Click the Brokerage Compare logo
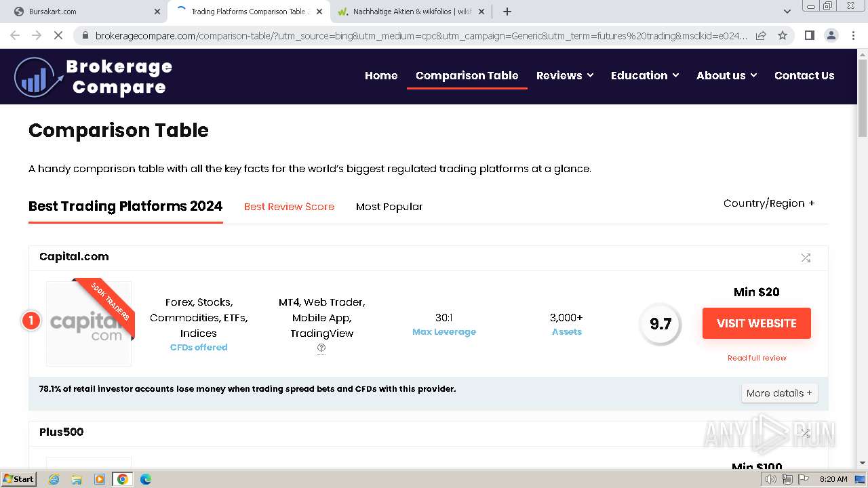Screen dimensions: 868x488 click(x=94, y=77)
